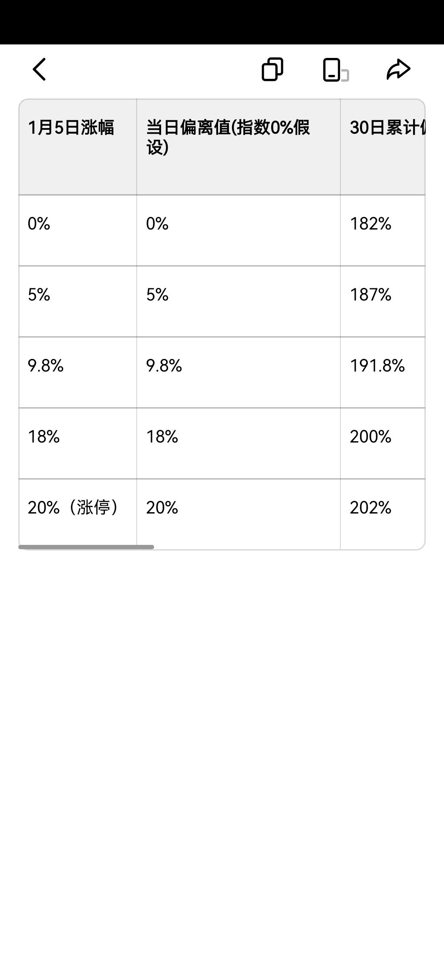Tap the 191.8% cumulative value cell
444x980 pixels.
pyautogui.click(x=377, y=366)
